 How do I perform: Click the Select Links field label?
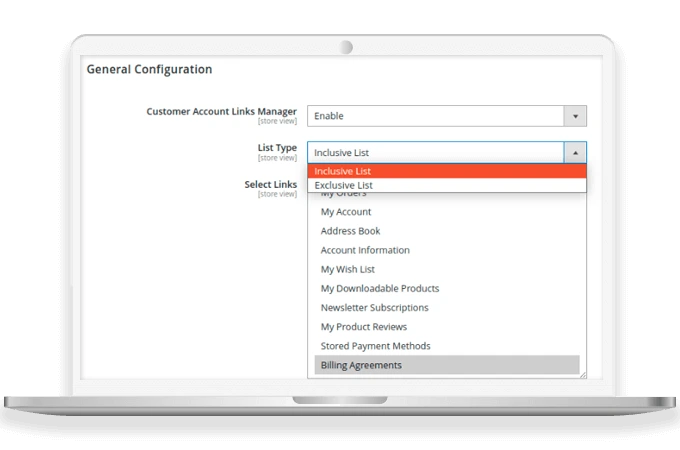pyautogui.click(x=270, y=184)
